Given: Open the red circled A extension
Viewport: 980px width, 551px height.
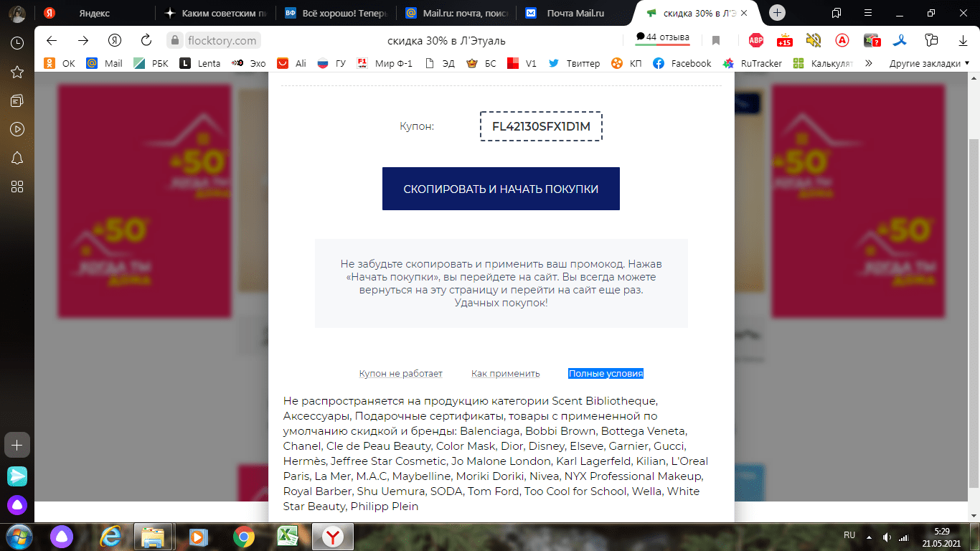Looking at the screenshot, I should (842, 40).
